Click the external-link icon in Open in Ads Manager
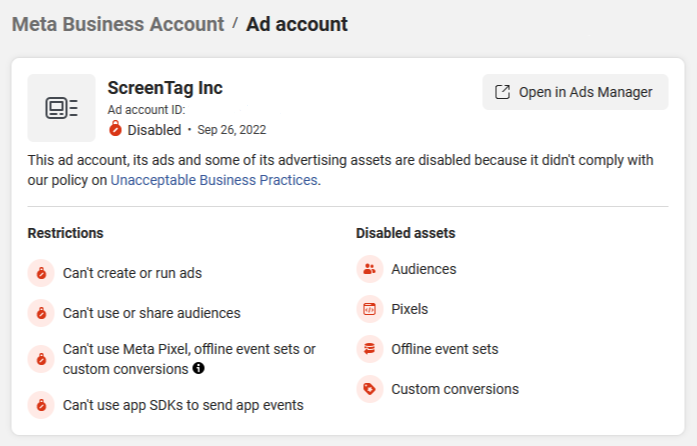This screenshot has height=446, width=697. [502, 92]
